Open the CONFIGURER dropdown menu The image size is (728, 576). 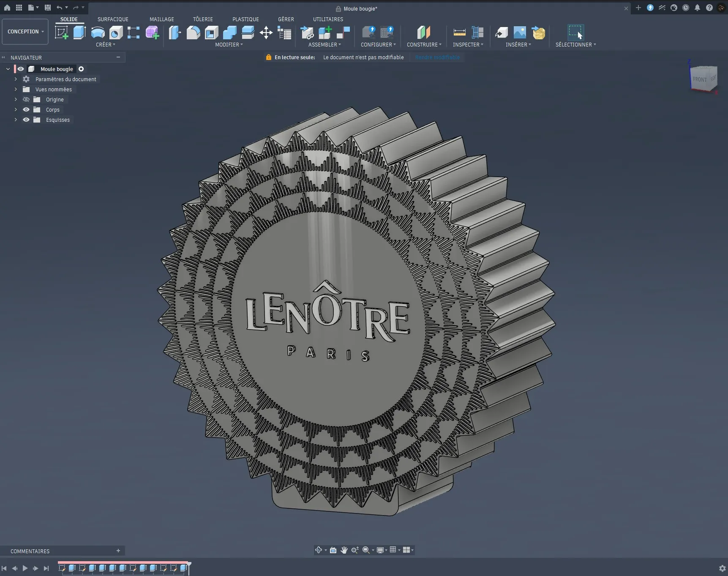[378, 44]
